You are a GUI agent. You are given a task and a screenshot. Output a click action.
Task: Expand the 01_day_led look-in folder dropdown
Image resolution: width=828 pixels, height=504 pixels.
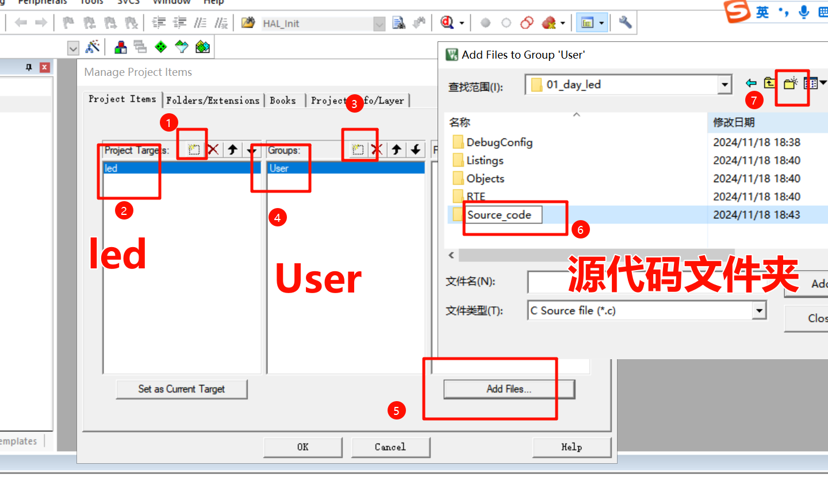pos(724,85)
